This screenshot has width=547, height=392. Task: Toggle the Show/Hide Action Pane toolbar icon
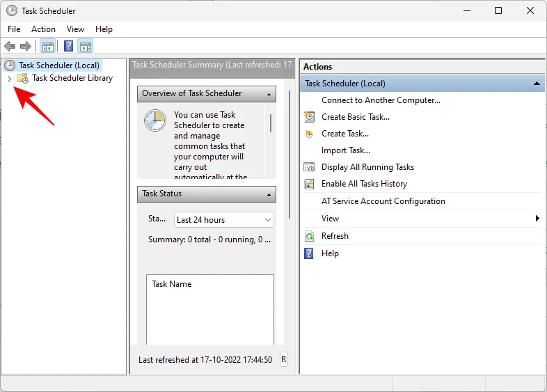pyautogui.click(x=86, y=47)
